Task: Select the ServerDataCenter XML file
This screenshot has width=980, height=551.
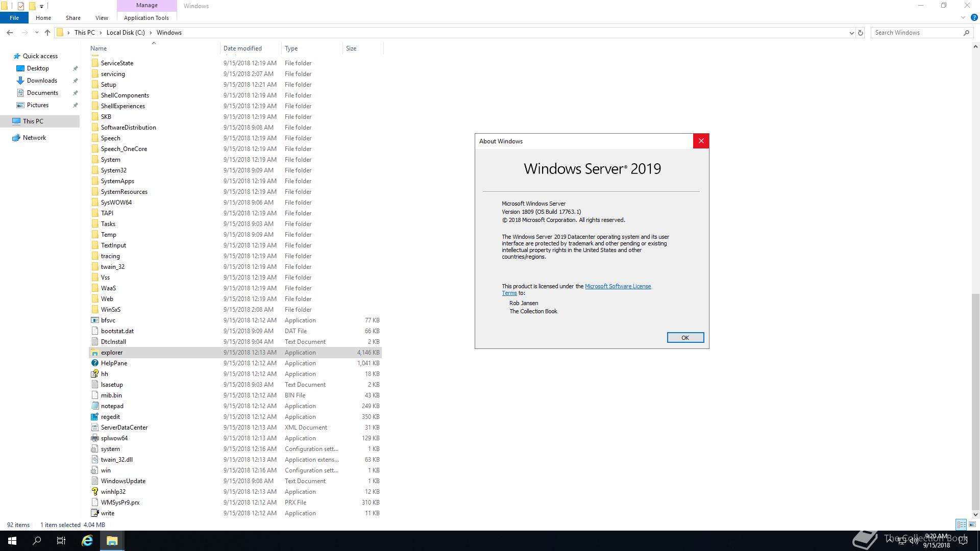Action: 235,428
